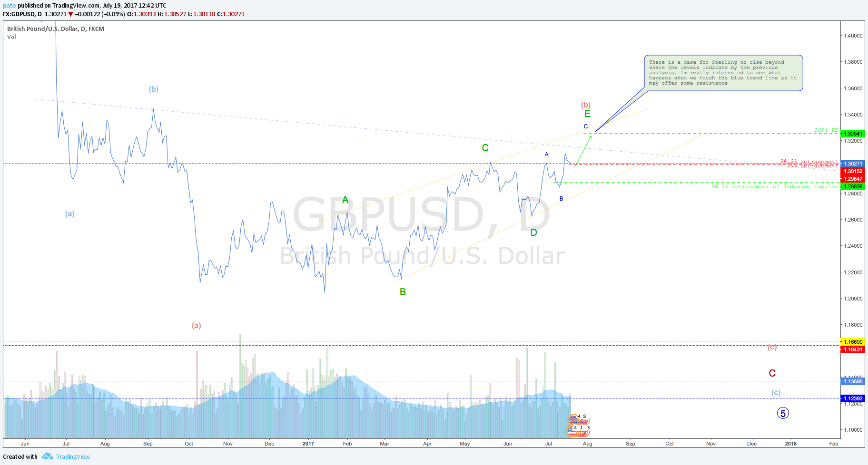
Task: Click the '100% FE' level label
Action: [826, 130]
